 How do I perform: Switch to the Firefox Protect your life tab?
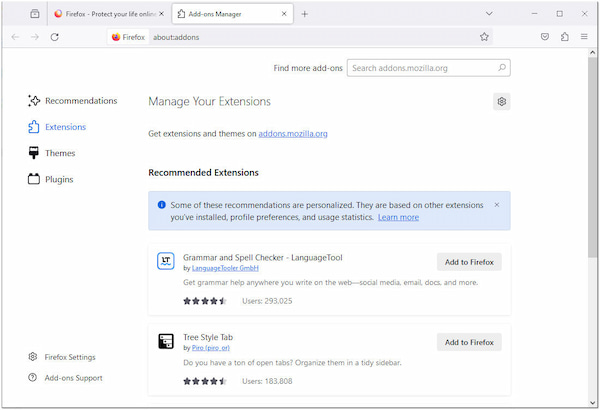(x=110, y=14)
